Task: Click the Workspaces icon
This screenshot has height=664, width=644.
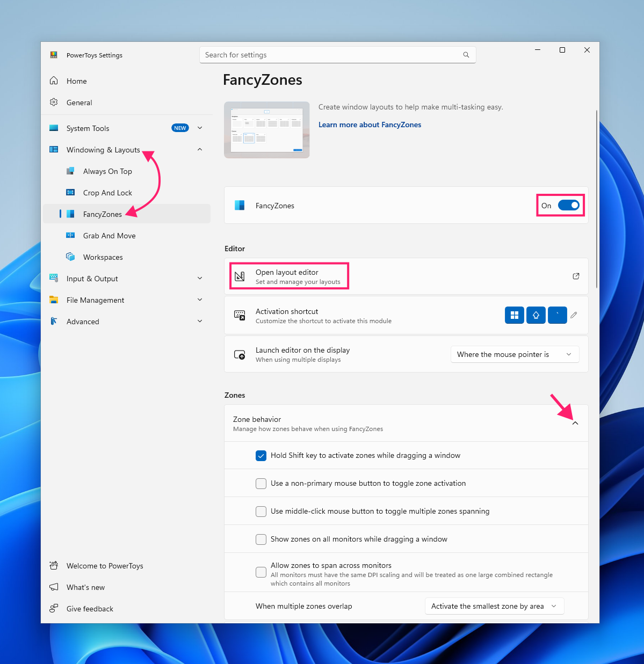Action: [x=70, y=257]
